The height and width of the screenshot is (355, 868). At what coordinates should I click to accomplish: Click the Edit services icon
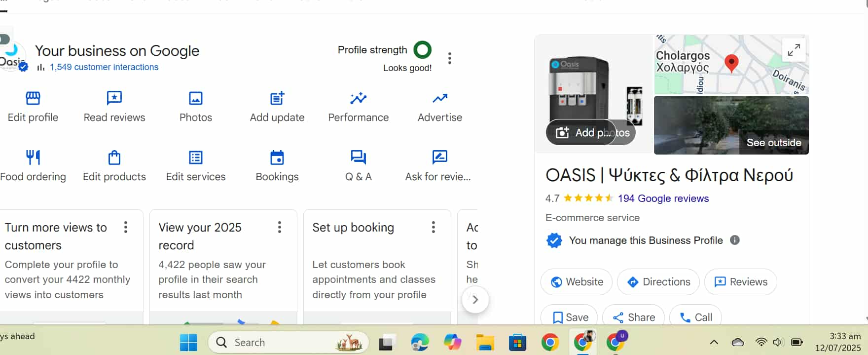pyautogui.click(x=196, y=158)
